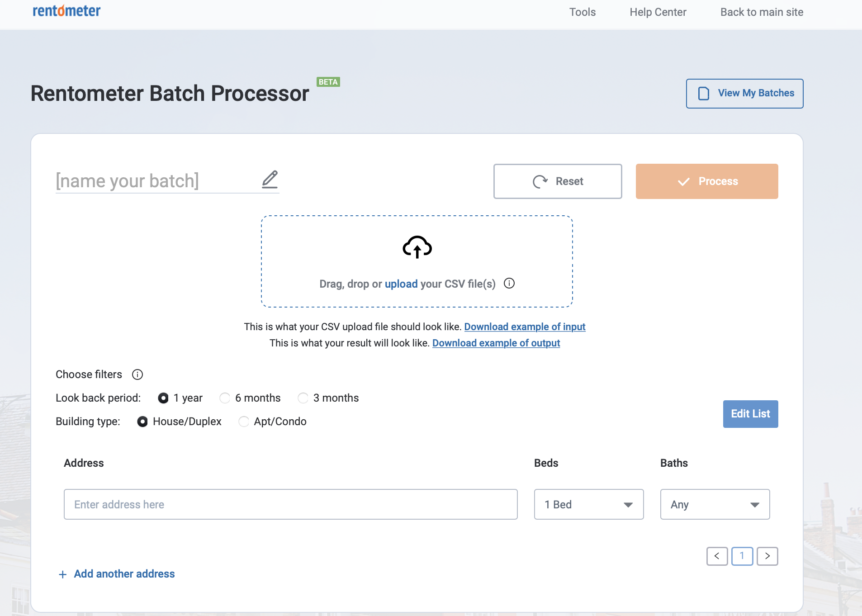The width and height of the screenshot is (862, 616).
Task: Click the pencil edit icon beside batch name
Action: (270, 180)
